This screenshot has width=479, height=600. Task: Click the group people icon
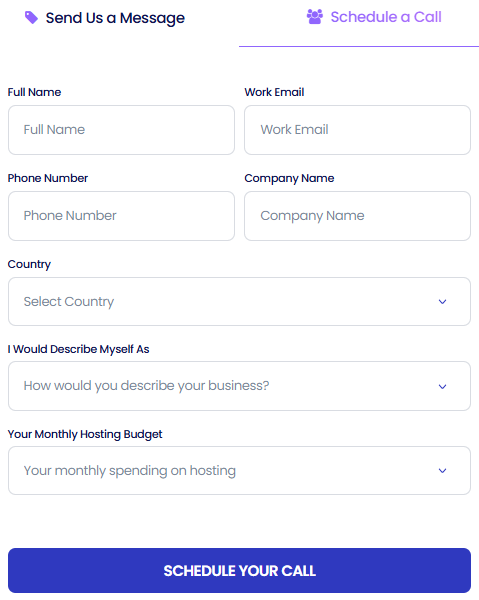(315, 17)
